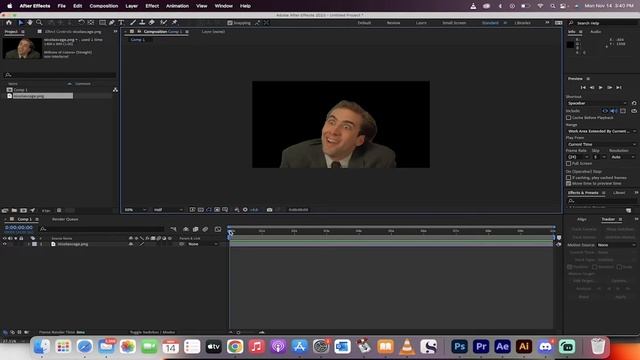Open the Effect menu

(152, 6)
